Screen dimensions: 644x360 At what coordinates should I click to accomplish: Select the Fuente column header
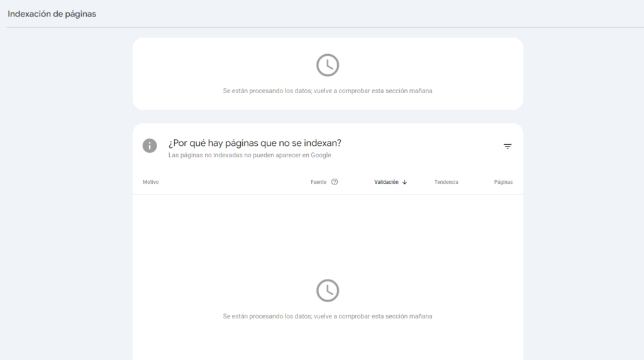point(318,182)
